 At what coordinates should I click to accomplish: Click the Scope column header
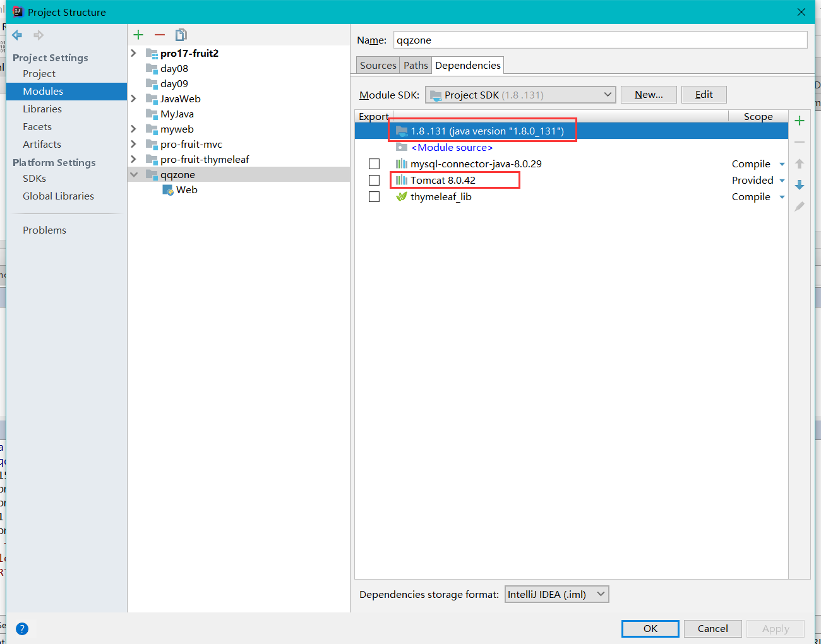pyautogui.click(x=758, y=117)
